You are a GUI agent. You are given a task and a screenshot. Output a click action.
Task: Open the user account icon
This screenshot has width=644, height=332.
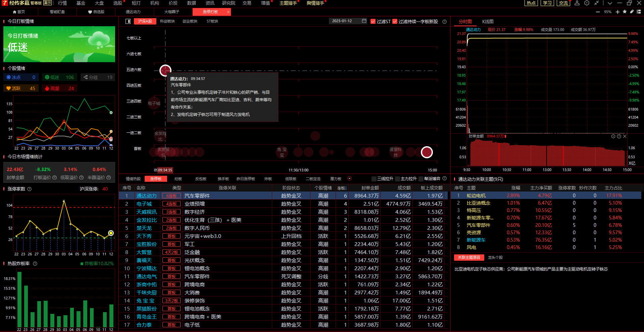[577, 3]
